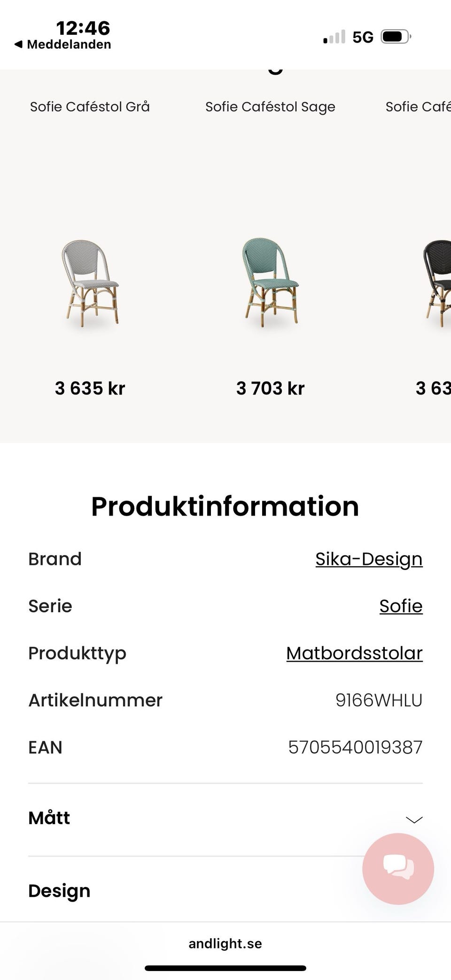Open the Sika-Design brand link
Image resolution: width=451 pixels, height=980 pixels.
368,558
